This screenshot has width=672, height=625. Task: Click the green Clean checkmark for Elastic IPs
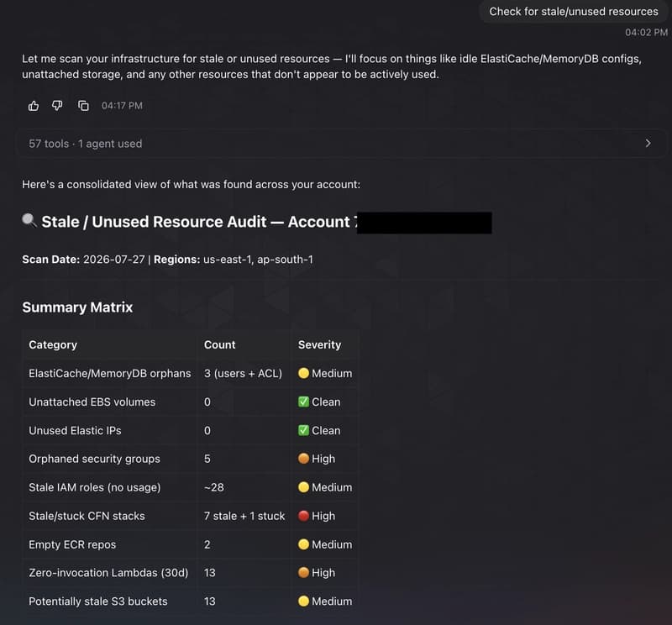[x=303, y=430]
